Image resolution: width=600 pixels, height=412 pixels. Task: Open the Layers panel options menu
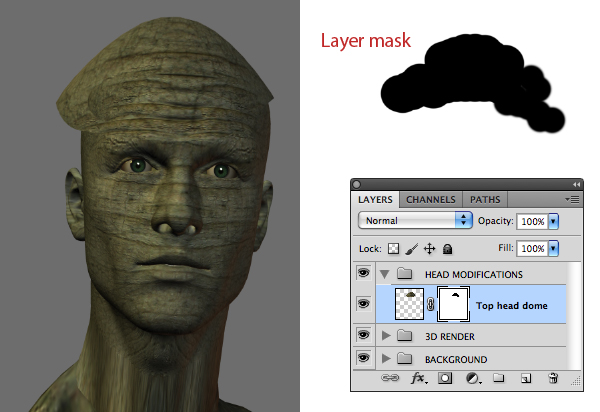point(572,199)
